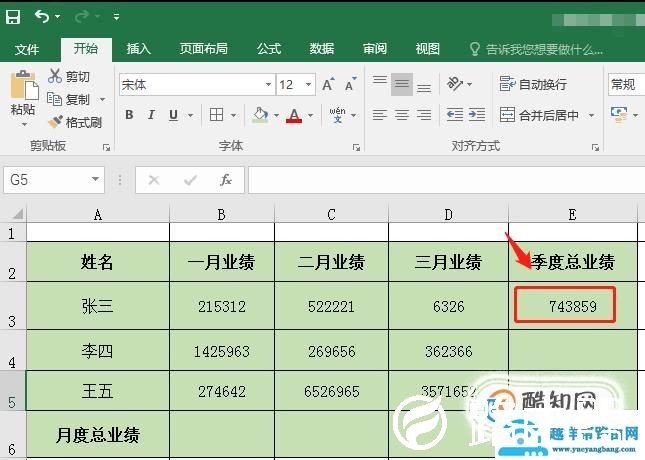Switch to the 插入 tab
The height and width of the screenshot is (460, 645).
pos(139,49)
